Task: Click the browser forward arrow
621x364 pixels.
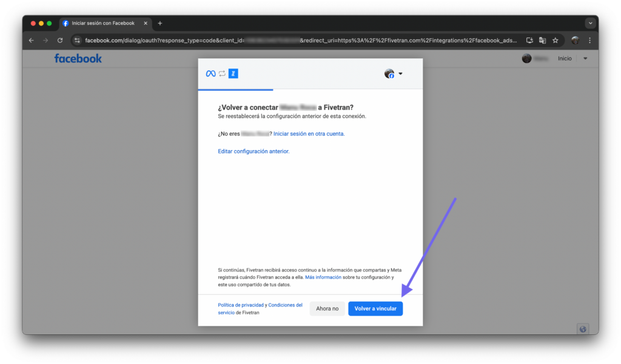Action: pos(45,41)
